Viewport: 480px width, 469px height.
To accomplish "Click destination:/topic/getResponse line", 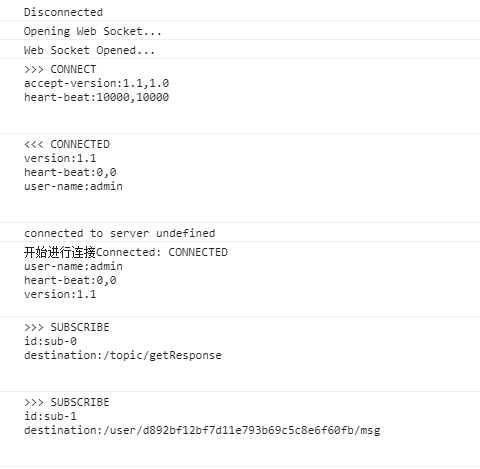I will (123, 355).
